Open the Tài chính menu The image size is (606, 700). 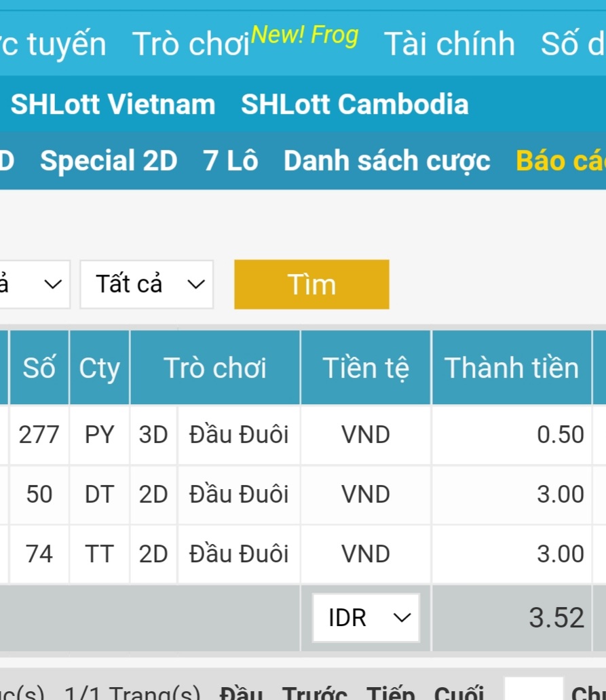point(449,45)
